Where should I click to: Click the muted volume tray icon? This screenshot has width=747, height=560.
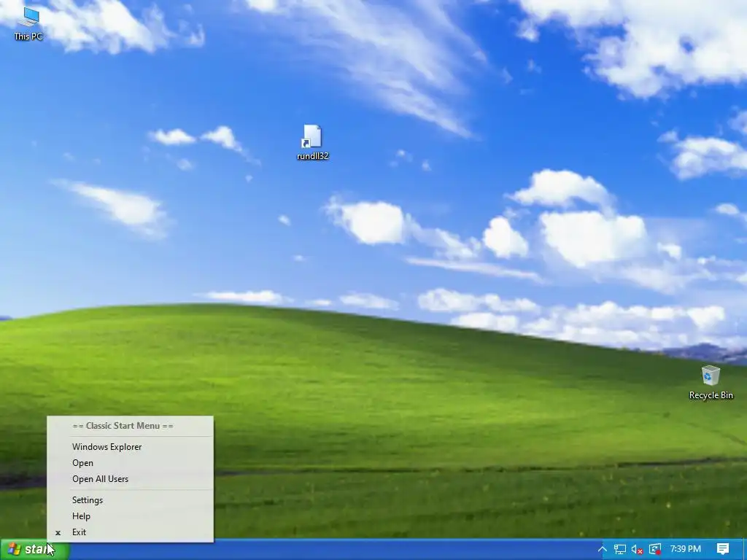pos(637,550)
